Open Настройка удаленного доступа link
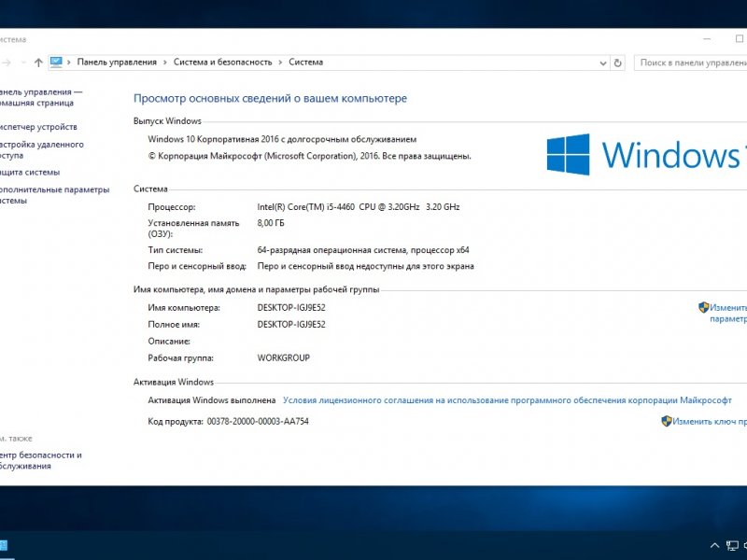 point(41,149)
